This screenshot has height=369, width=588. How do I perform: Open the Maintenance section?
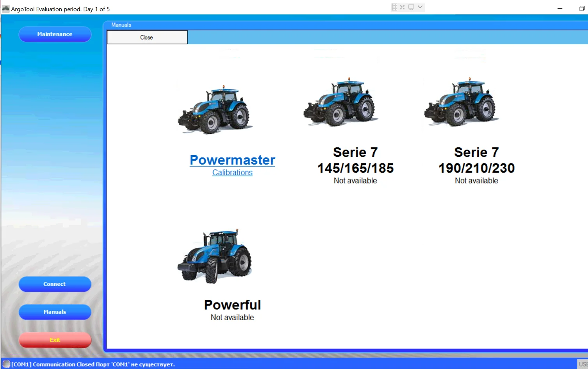(x=55, y=34)
